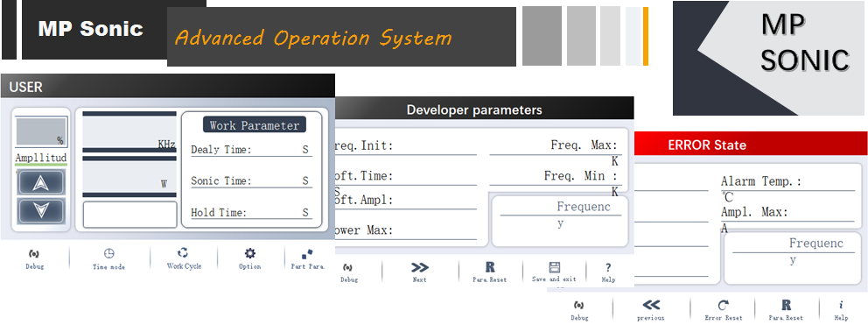
Task: Open the Option gear icon
Action: (x=250, y=253)
